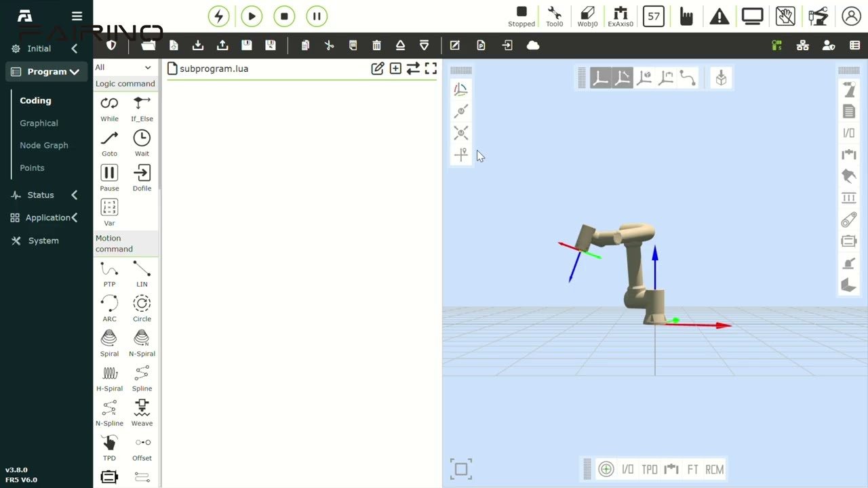Open the warning alerts triangle
Viewport: 868px width, 488px height.
coord(719,16)
